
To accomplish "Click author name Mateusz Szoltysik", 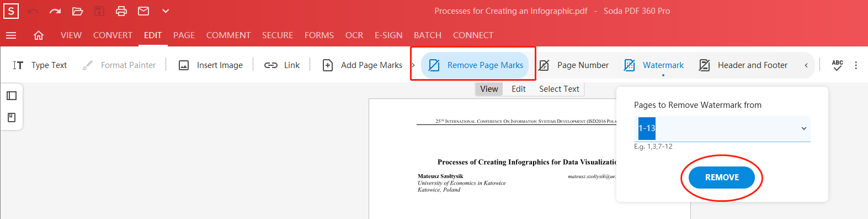I will pos(440,176).
